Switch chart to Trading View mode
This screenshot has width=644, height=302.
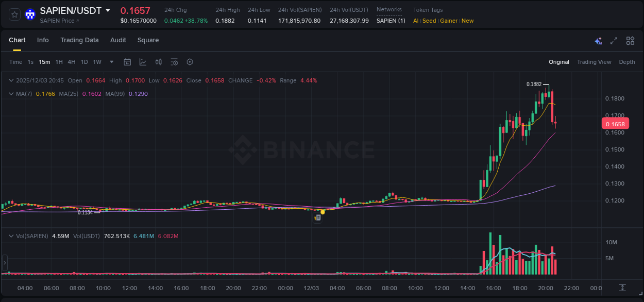594,62
